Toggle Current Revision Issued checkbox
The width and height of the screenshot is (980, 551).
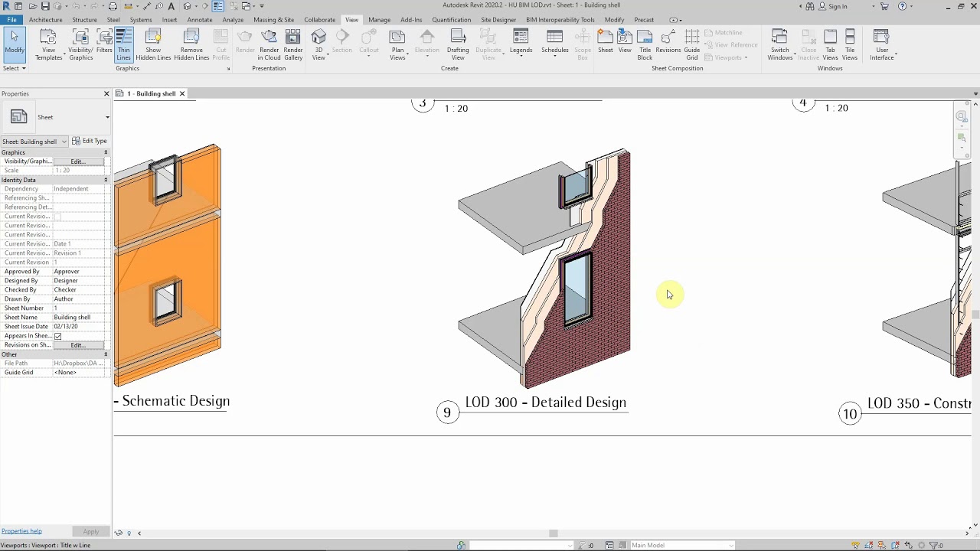[x=57, y=217]
